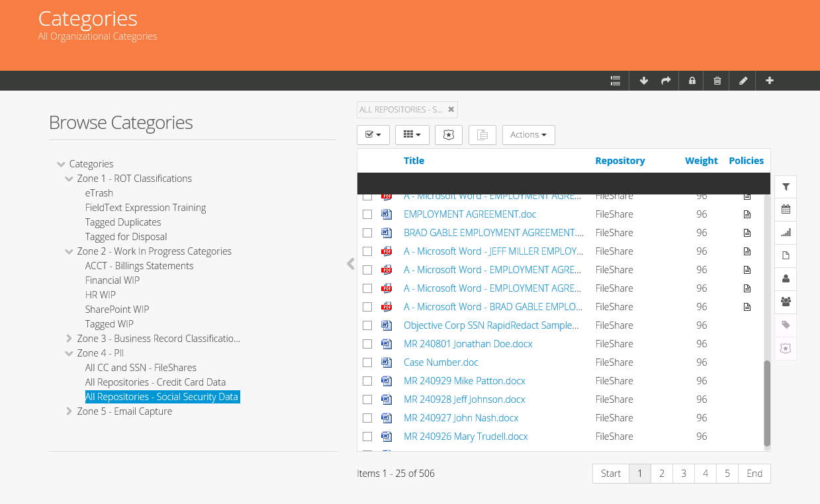This screenshot has width=820, height=504.
Task: Open the grid view dropdown
Action: click(x=412, y=135)
